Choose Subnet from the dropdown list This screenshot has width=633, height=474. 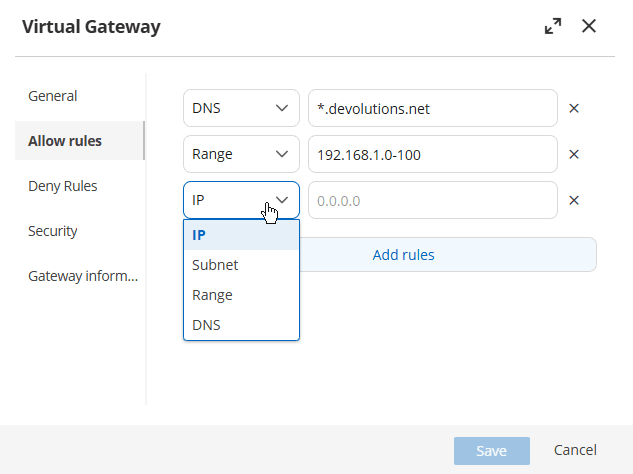click(241, 265)
